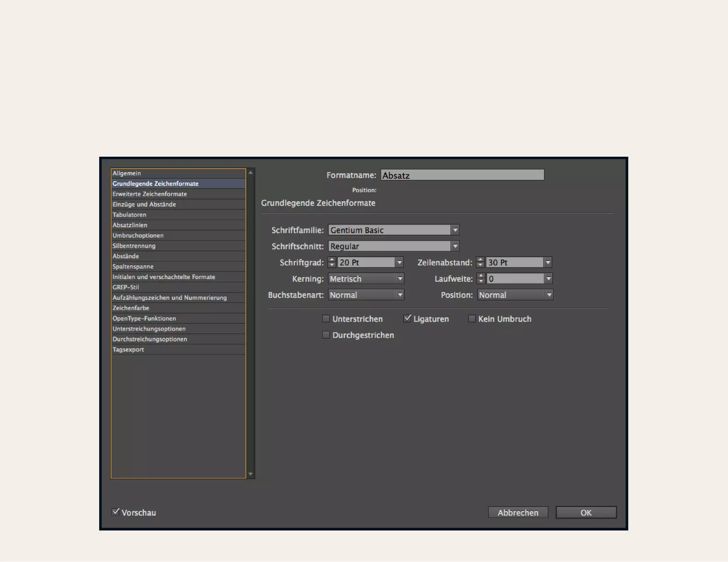Expand the Buchstabenart Normal dropdown
This screenshot has width=728, height=562.
(x=400, y=295)
